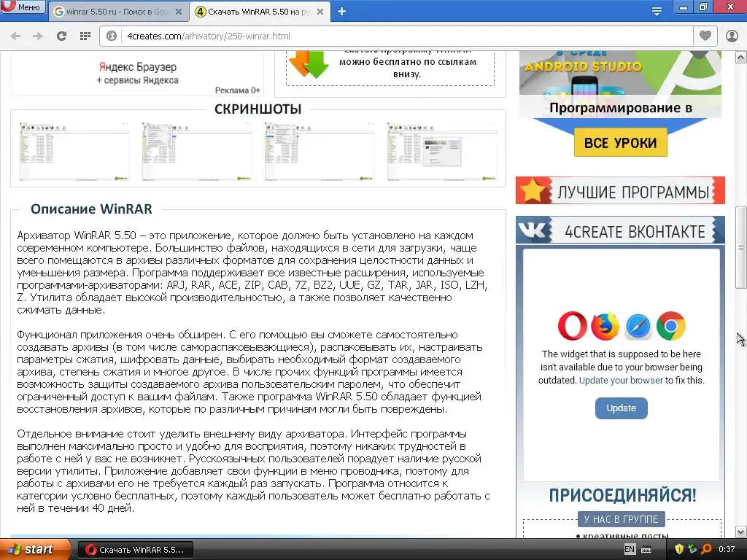The width and height of the screenshot is (747, 560).
Task: Show site information globe icon
Action: pyautogui.click(x=112, y=36)
